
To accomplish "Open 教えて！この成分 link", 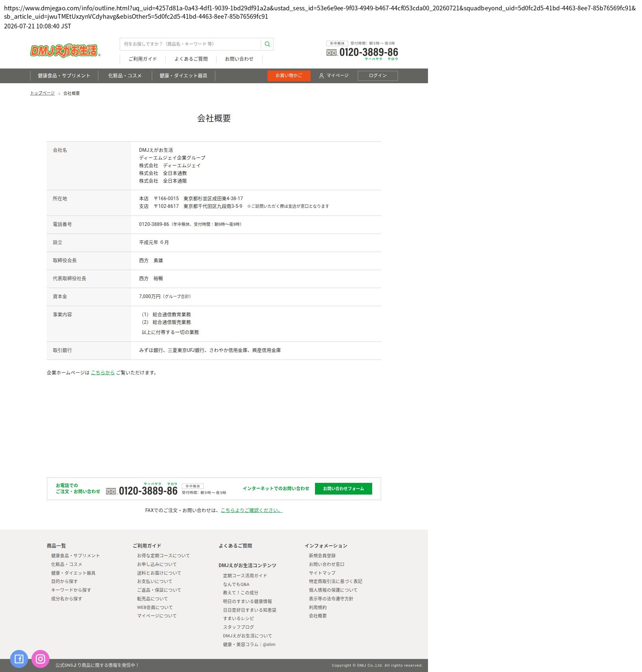I will coord(240,592).
